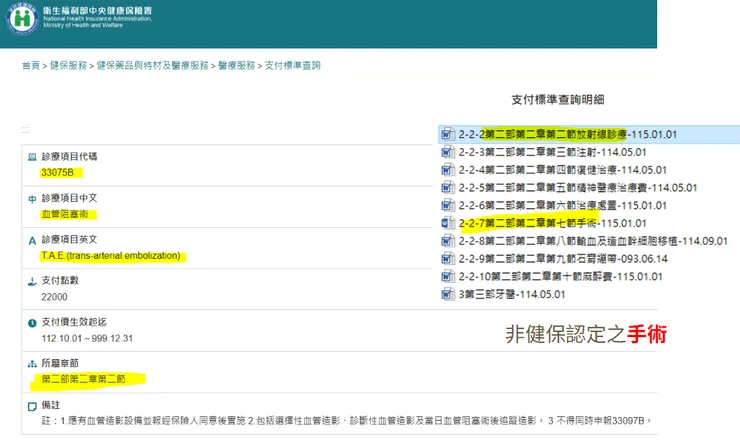The image size is (740, 445).
Task: Go to 健保藥品與特材及醫療服務 breadcrumb
Action: point(152,66)
